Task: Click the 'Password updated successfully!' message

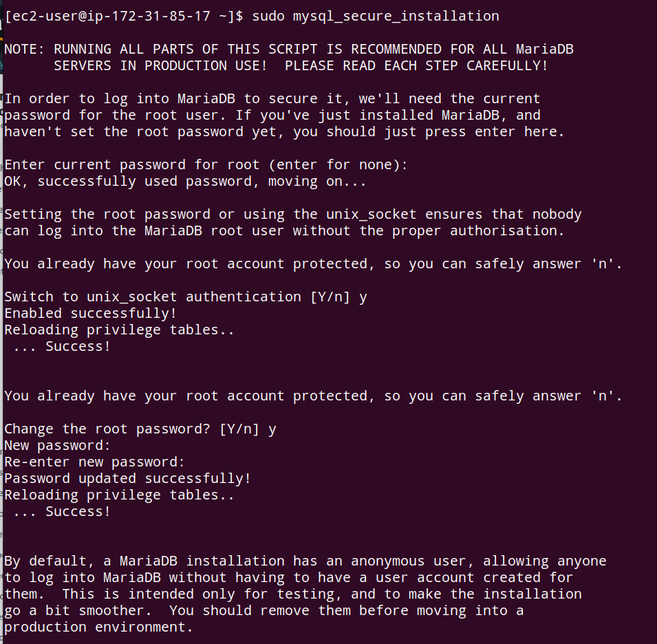Action: tap(127, 478)
